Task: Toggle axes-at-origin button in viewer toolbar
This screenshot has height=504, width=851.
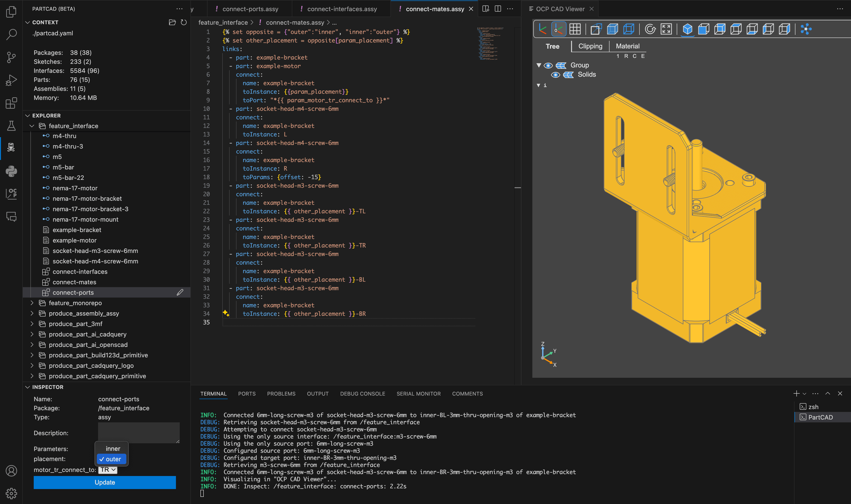Action: point(558,29)
